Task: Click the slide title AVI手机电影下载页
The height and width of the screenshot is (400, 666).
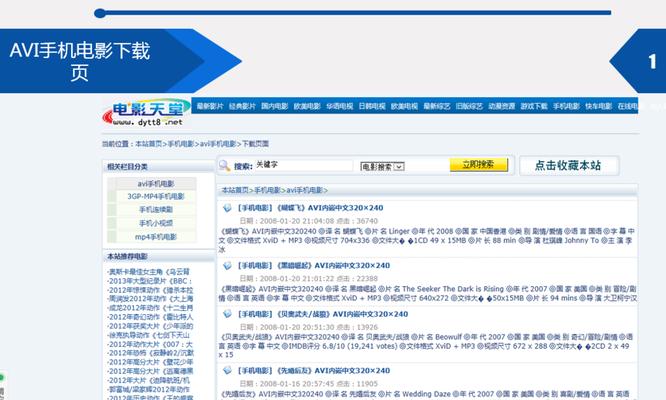Action: (80, 61)
